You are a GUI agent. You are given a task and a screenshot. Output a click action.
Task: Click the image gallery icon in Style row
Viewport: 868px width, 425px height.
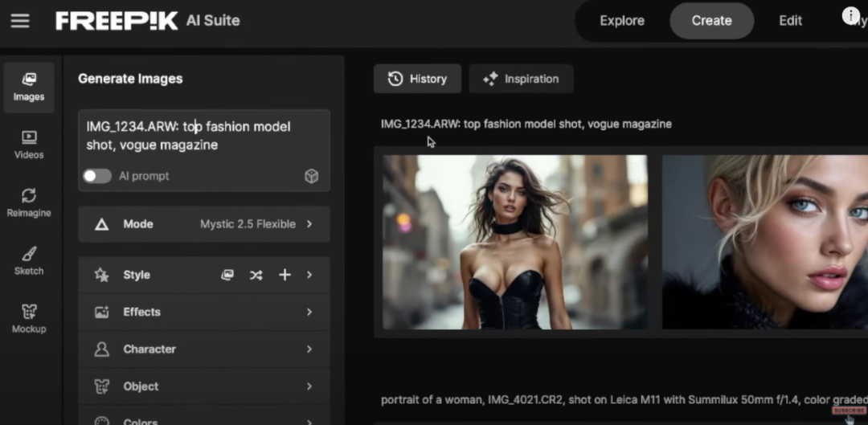228,275
